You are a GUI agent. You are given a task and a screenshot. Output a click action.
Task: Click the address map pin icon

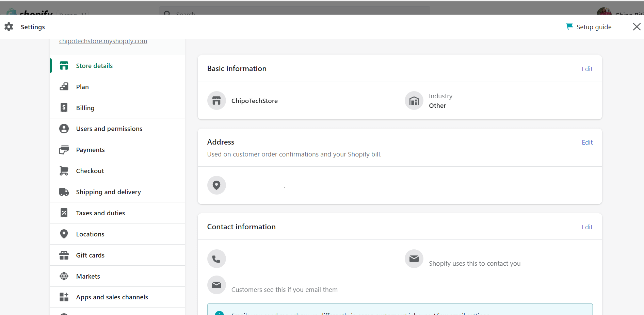point(216,185)
